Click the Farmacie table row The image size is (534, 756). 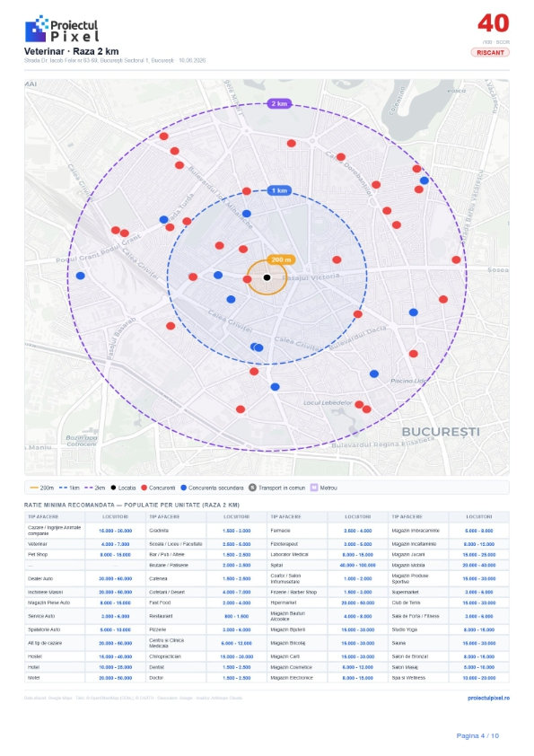[328, 531]
